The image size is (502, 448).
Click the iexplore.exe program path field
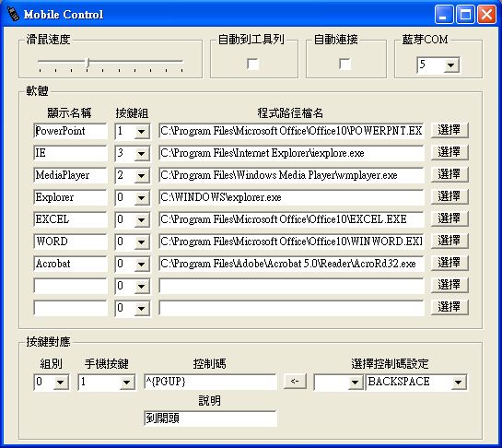pos(291,153)
